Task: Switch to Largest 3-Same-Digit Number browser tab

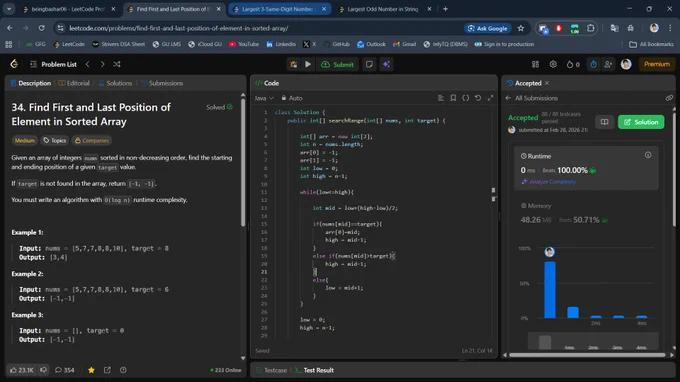Action: 278,9
